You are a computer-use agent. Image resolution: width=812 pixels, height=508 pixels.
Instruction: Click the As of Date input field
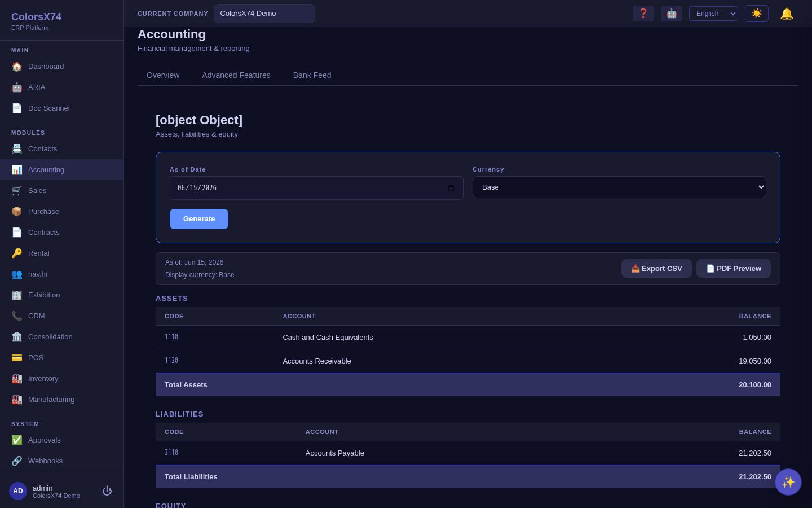[x=316, y=188]
